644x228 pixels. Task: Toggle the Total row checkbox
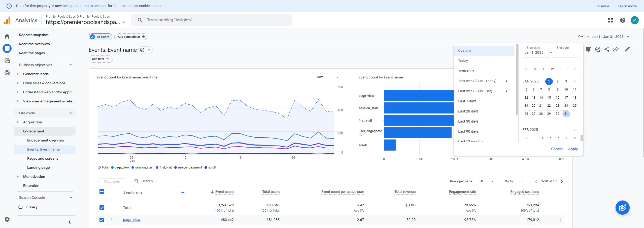pos(102,208)
